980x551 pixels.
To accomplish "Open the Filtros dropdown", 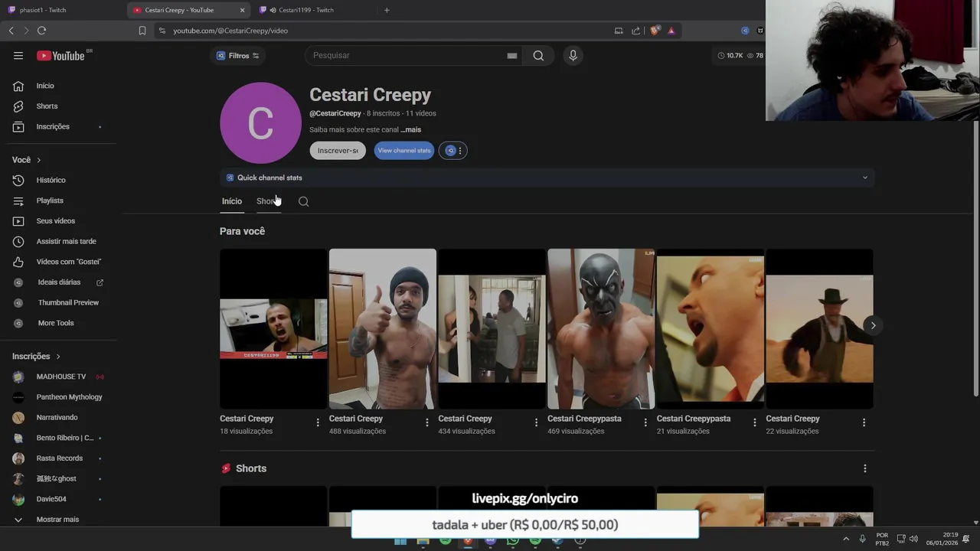I will pos(237,56).
